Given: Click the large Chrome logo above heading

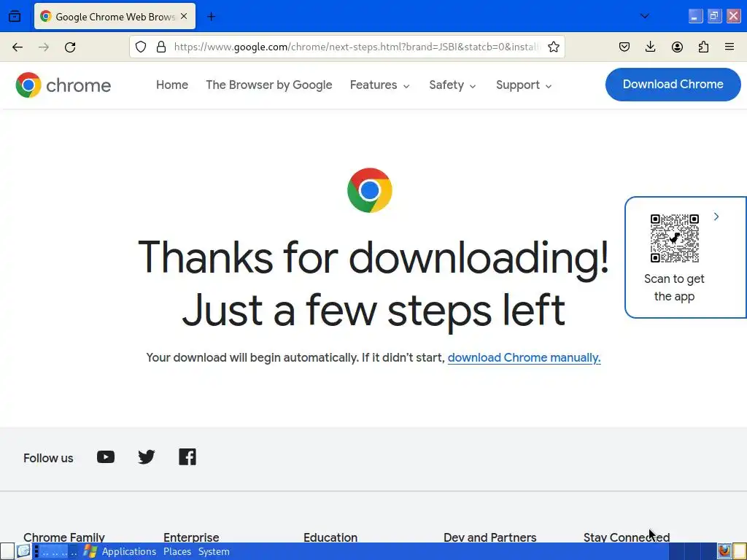Looking at the screenshot, I should click(x=370, y=190).
